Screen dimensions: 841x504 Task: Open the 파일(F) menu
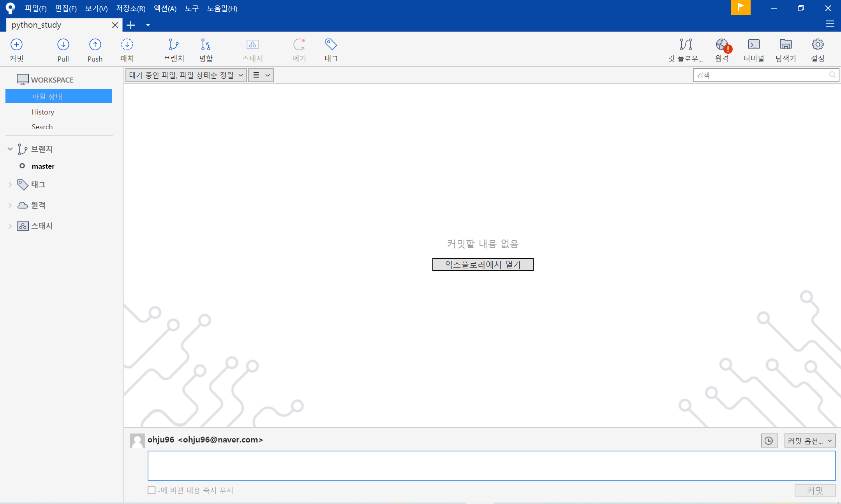[x=36, y=8]
